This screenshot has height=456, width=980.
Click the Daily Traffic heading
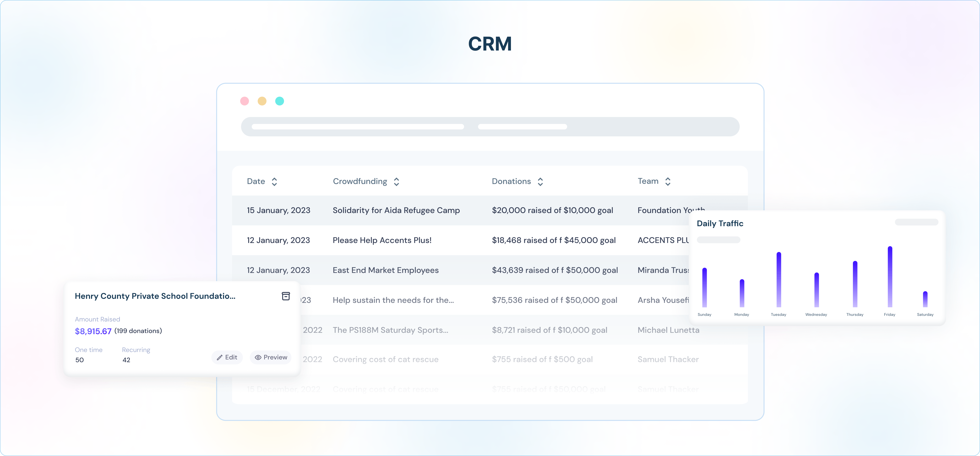click(720, 224)
